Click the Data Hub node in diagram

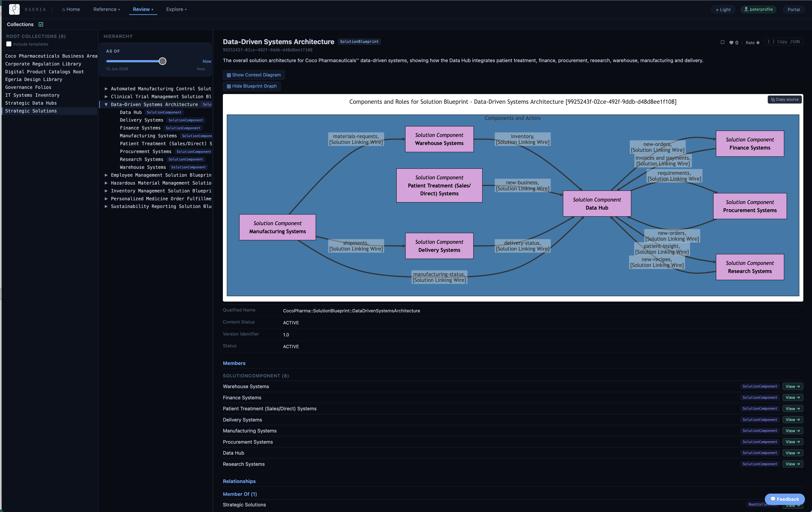coord(597,204)
